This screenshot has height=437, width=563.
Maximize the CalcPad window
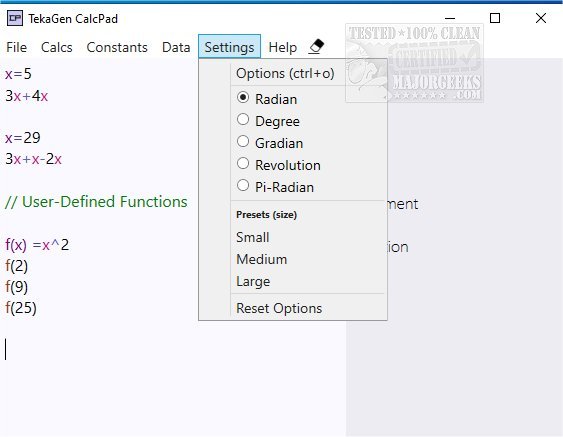pyautogui.click(x=495, y=18)
